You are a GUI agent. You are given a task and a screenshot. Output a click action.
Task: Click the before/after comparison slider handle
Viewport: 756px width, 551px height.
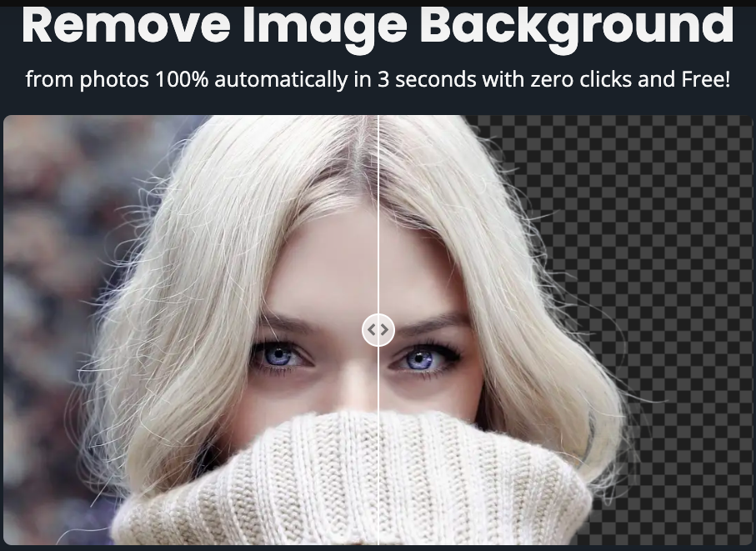378,330
